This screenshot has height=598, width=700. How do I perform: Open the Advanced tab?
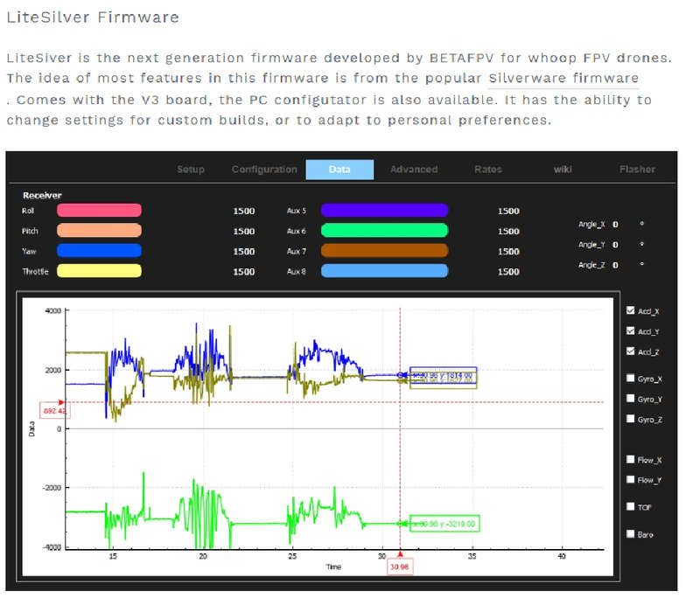[414, 170]
